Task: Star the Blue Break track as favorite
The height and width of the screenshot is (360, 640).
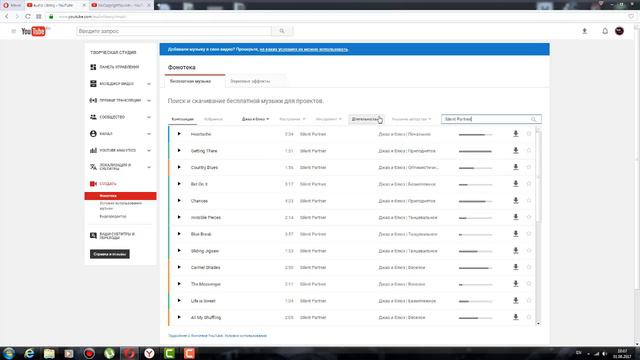Action: [x=529, y=234]
